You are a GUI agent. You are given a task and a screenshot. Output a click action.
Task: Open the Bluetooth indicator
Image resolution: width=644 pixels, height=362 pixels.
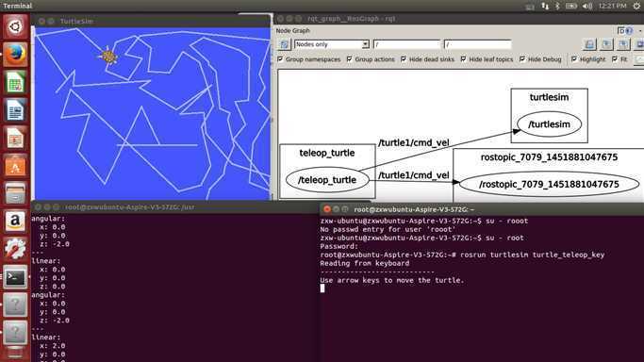coord(558,6)
